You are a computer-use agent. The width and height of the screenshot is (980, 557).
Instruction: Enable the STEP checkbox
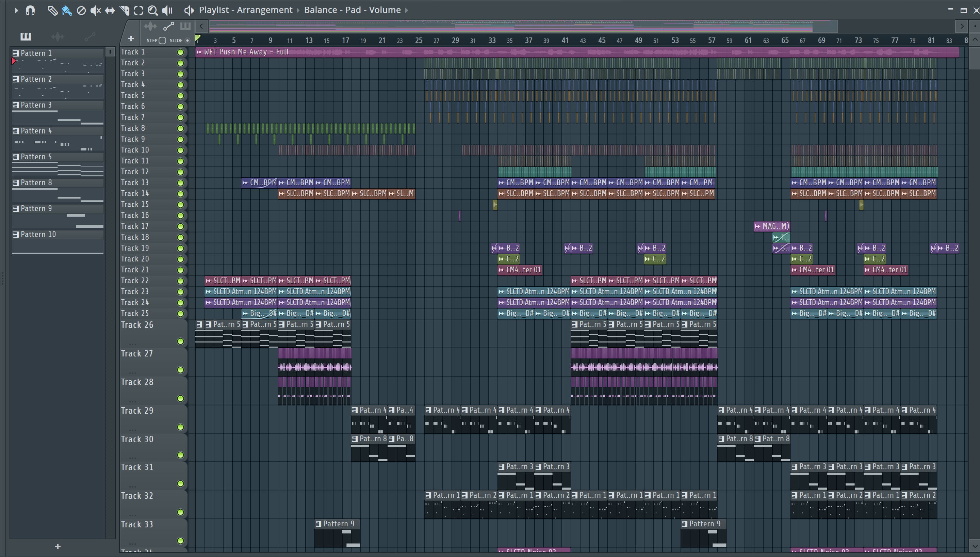coord(162,41)
